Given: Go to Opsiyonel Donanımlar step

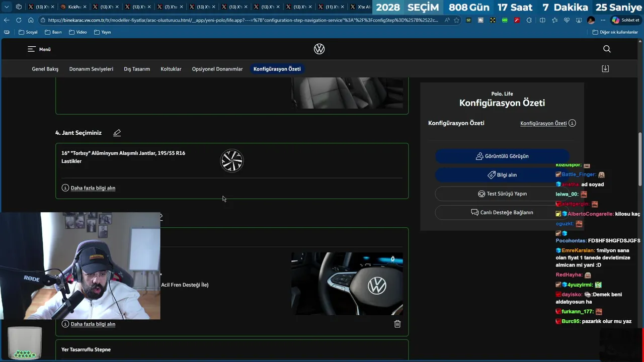Looking at the screenshot, I should pos(217,69).
